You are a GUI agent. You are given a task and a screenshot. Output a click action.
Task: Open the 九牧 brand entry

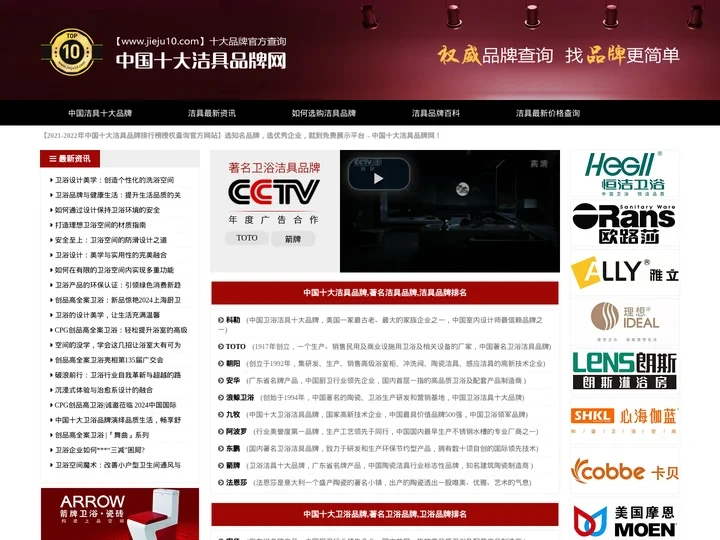click(x=233, y=415)
